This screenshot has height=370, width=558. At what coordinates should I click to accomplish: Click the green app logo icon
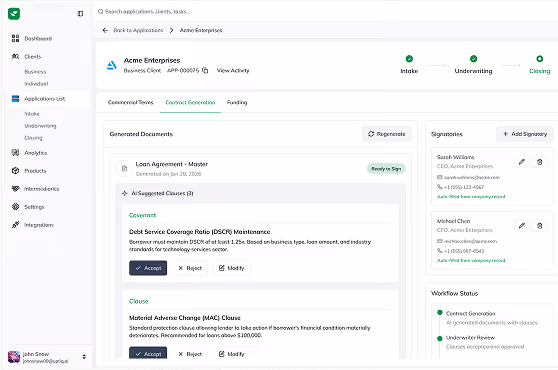coord(14,14)
